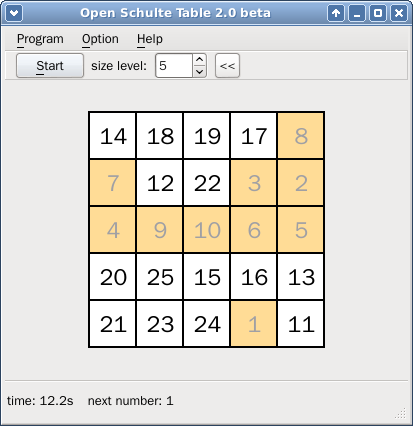Increase size level with up arrow
The height and width of the screenshot is (426, 413).
[x=199, y=60]
